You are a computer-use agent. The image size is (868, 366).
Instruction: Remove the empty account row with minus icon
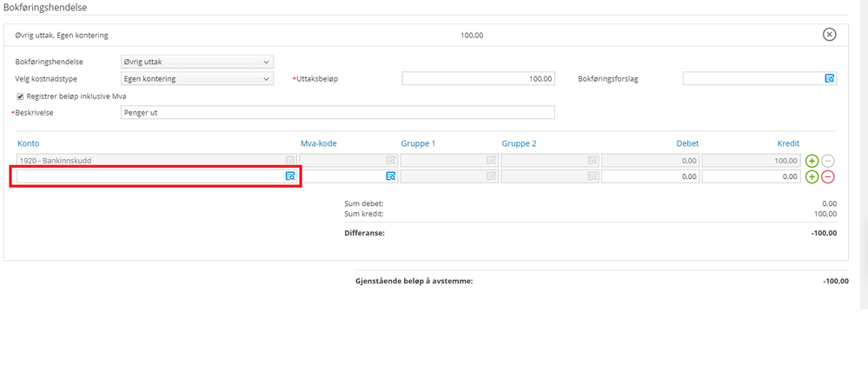pos(827,176)
